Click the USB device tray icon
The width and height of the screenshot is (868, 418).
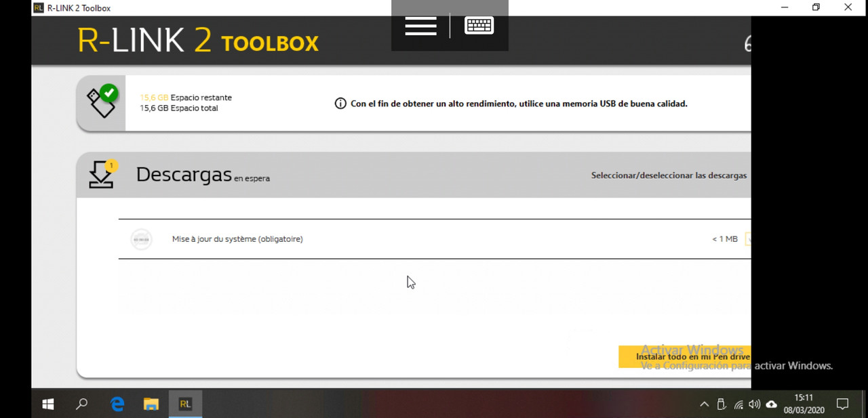click(x=722, y=404)
